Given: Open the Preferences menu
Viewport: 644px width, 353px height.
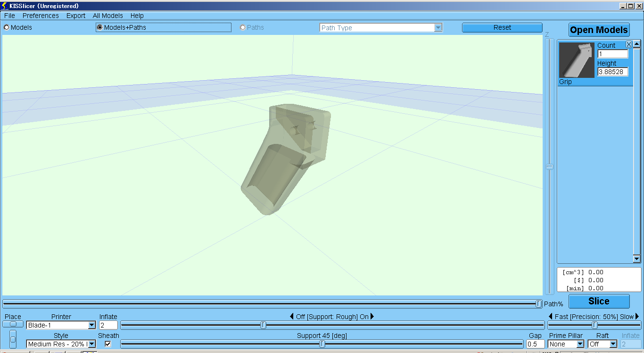Looking at the screenshot, I should point(41,16).
